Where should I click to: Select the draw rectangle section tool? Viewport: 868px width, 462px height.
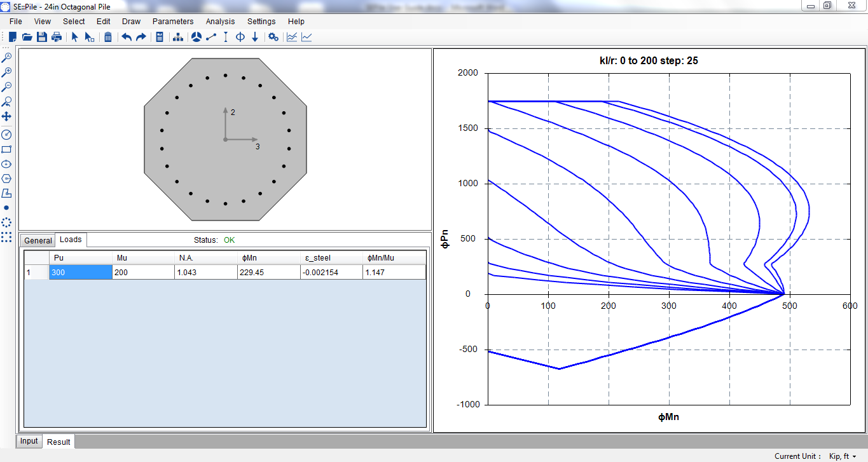tap(6, 149)
